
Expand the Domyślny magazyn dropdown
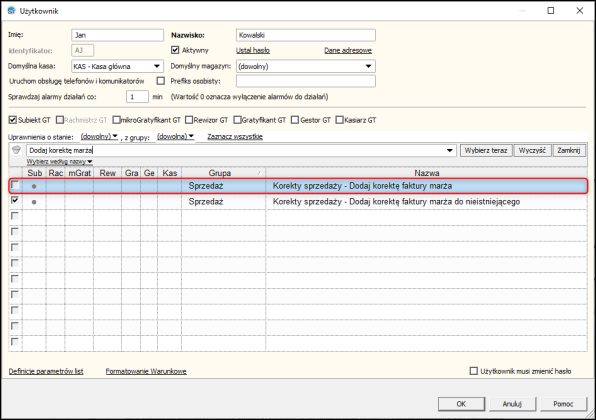(x=368, y=66)
